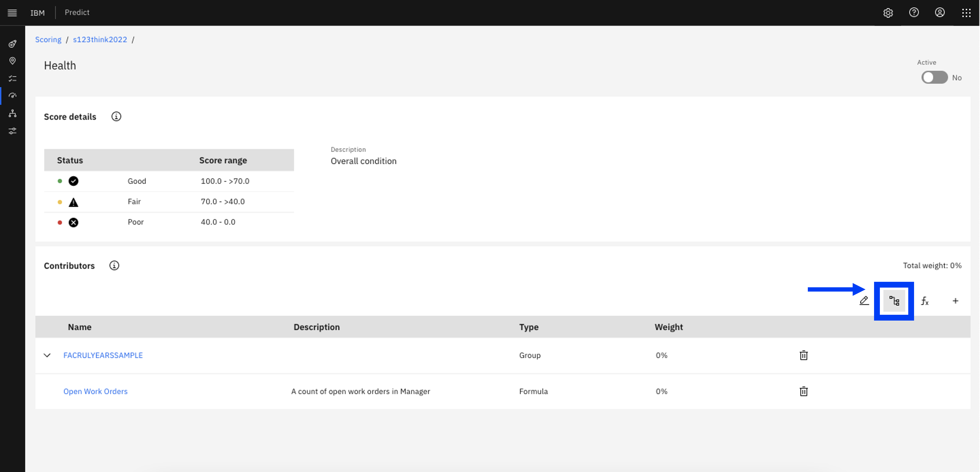Click the Health page title
980x472 pixels.
click(60, 66)
